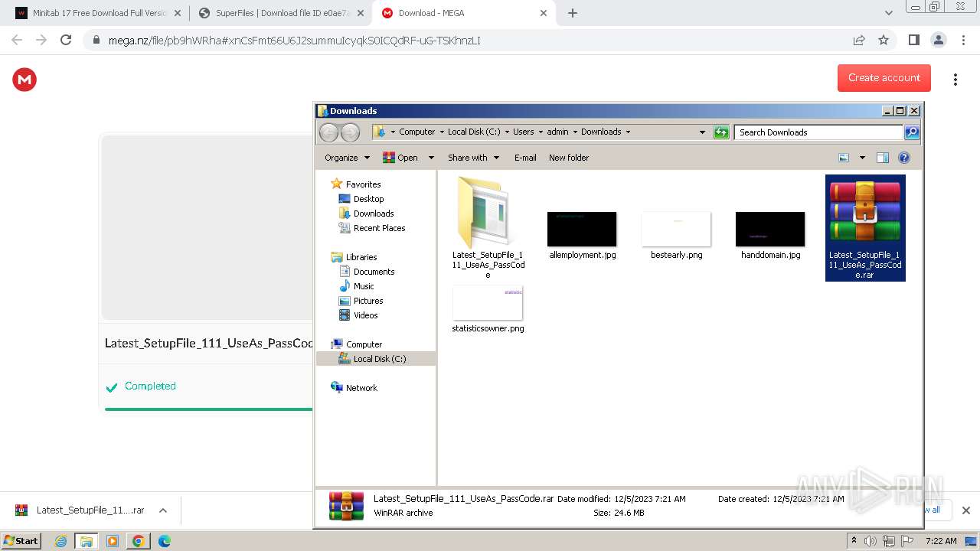Click the Windows Start button
Viewport: 980px width, 551px height.
[21, 540]
